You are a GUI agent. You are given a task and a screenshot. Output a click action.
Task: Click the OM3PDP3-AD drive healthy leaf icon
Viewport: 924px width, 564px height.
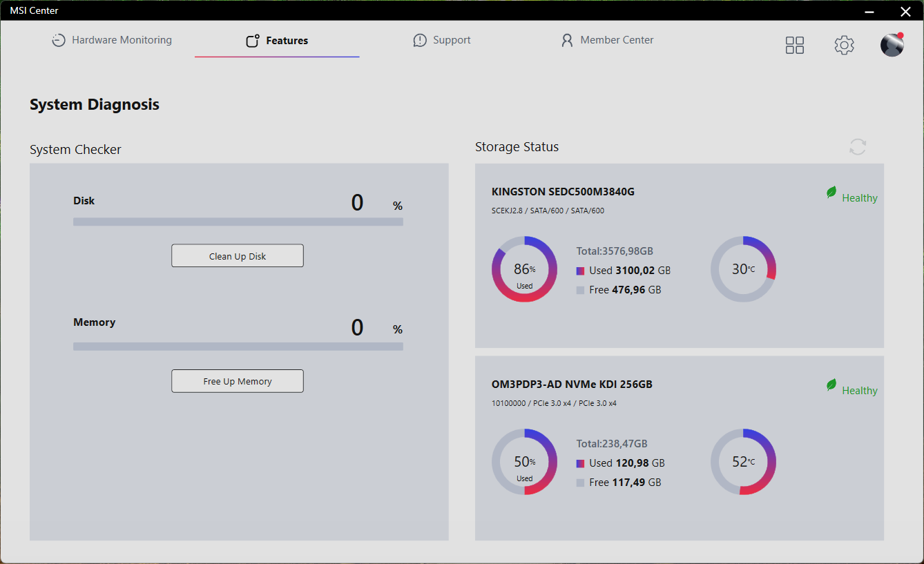(831, 385)
